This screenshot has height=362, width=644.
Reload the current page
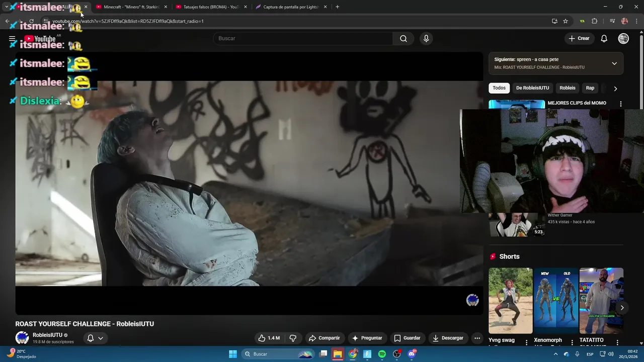pos(31,21)
